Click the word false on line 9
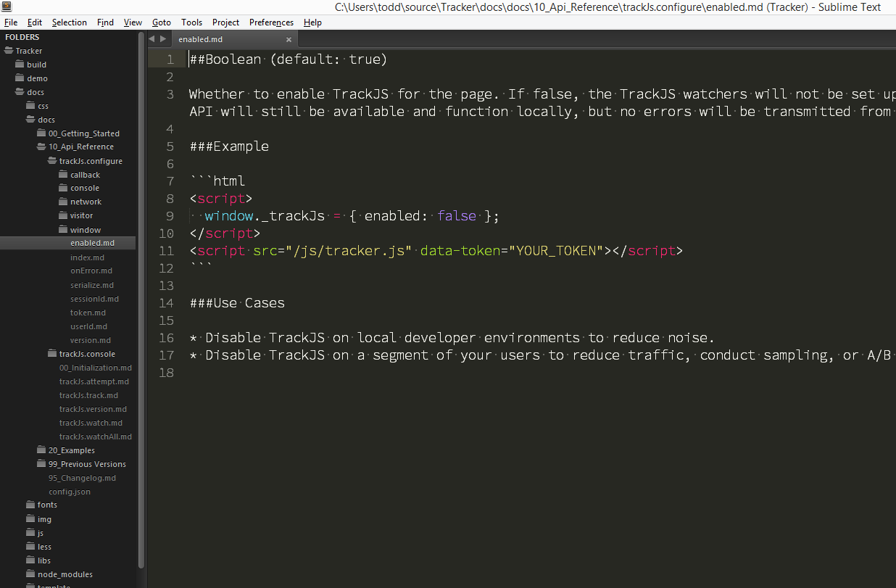This screenshot has height=588, width=896. pos(457,216)
